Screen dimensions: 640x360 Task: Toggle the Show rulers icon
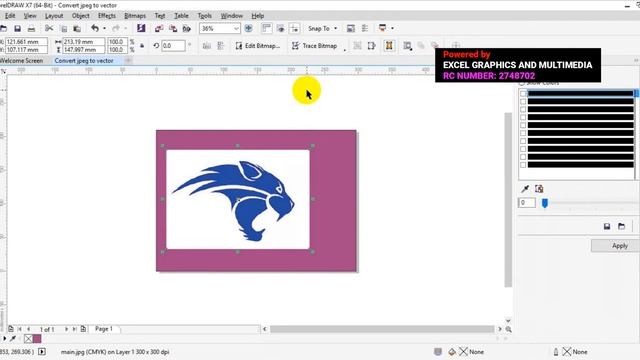click(266, 28)
